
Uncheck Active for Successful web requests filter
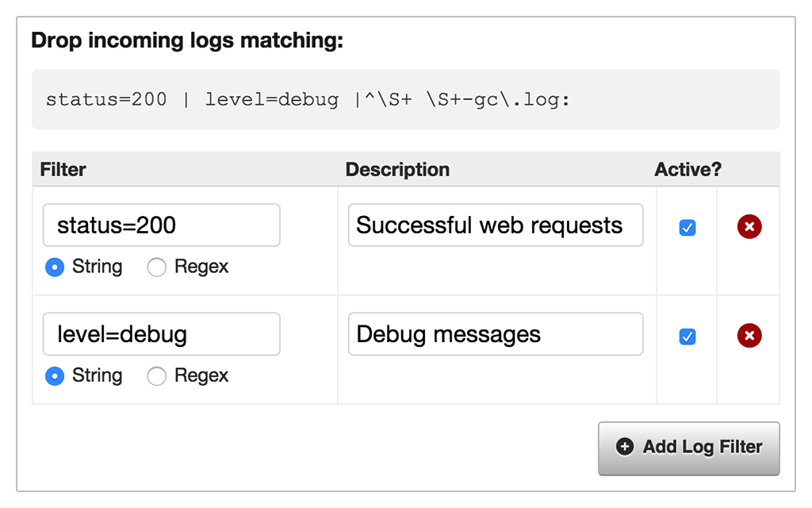point(688,228)
